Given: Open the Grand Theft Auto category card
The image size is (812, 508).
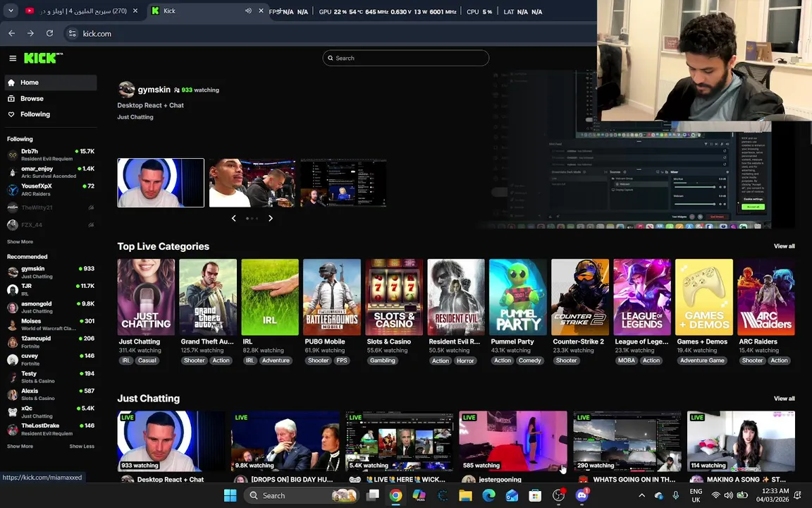Looking at the screenshot, I should [x=208, y=297].
